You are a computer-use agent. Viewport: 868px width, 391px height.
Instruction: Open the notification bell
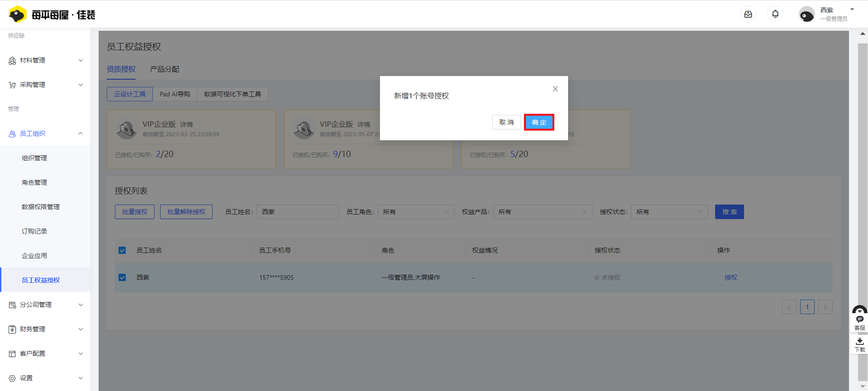pos(775,14)
